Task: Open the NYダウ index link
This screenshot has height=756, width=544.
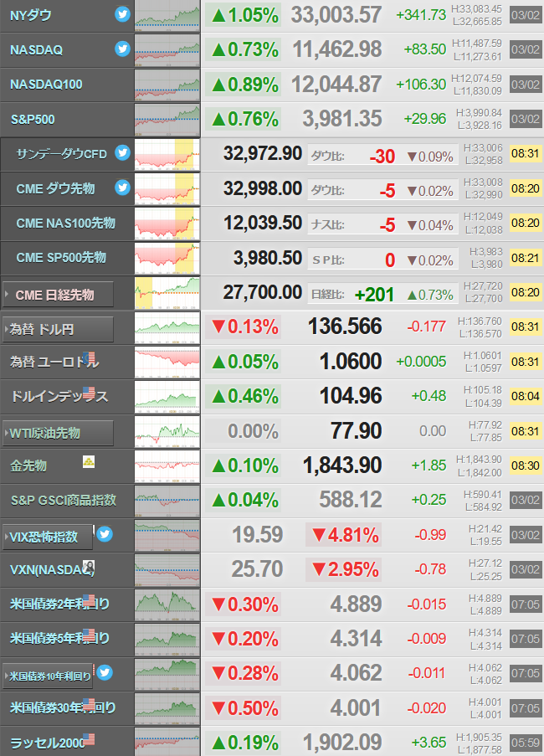Action: [31, 15]
